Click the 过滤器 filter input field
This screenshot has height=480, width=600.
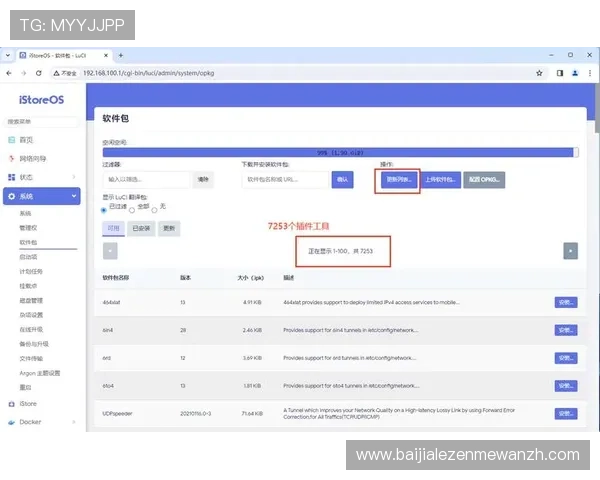click(146, 180)
